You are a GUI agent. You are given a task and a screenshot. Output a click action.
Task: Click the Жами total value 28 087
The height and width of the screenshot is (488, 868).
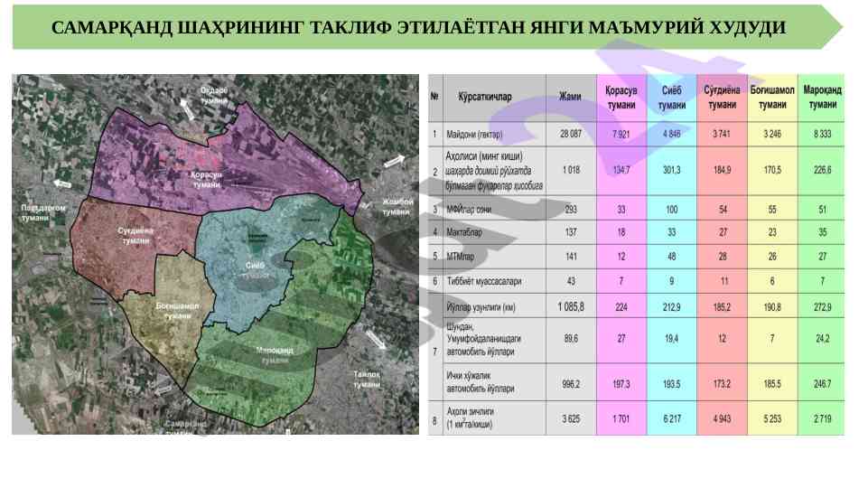570,135
